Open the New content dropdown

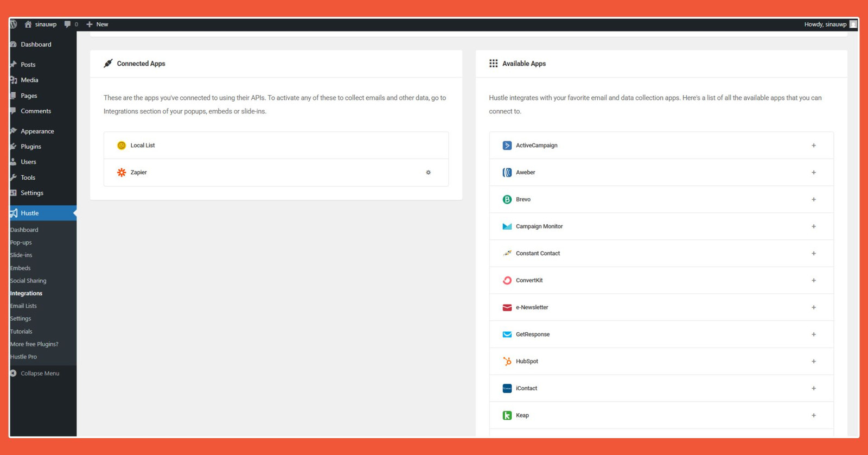click(97, 24)
